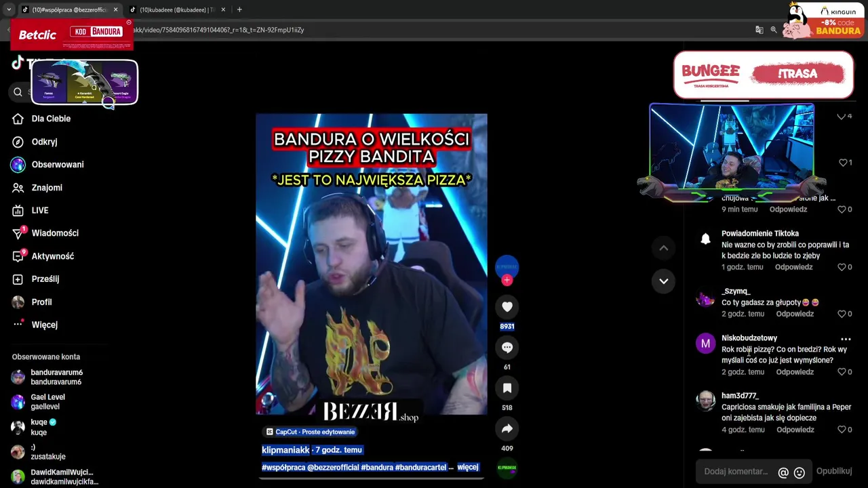Like the comment posted 9 min temu
This screenshot has width=868, height=488.
pyautogui.click(x=842, y=209)
